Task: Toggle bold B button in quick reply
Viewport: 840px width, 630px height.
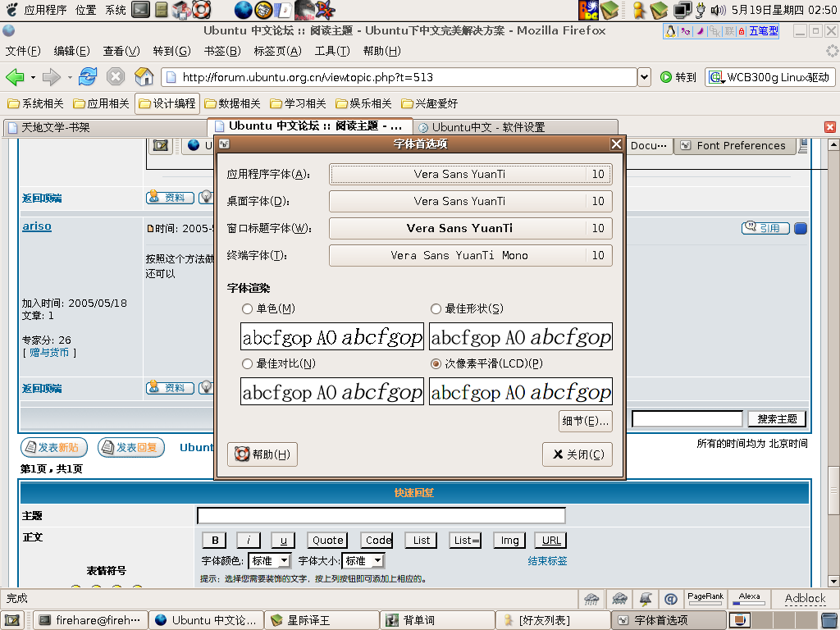Action: click(x=214, y=540)
